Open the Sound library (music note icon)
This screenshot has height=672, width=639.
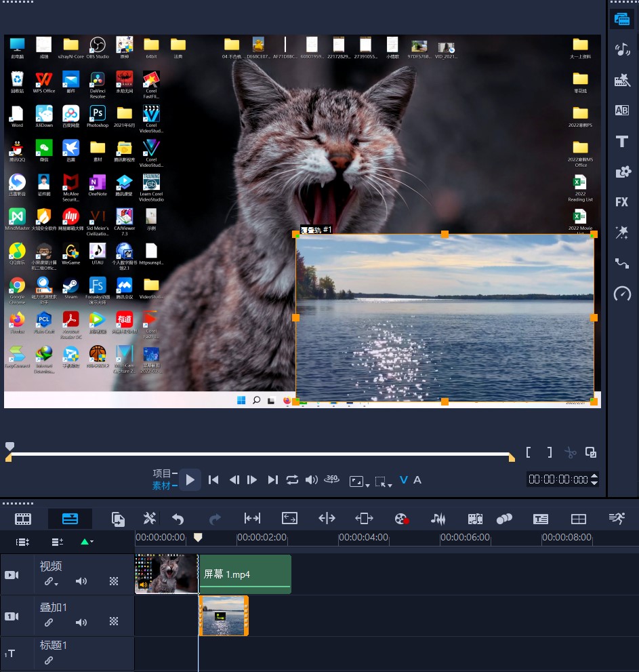tap(622, 50)
